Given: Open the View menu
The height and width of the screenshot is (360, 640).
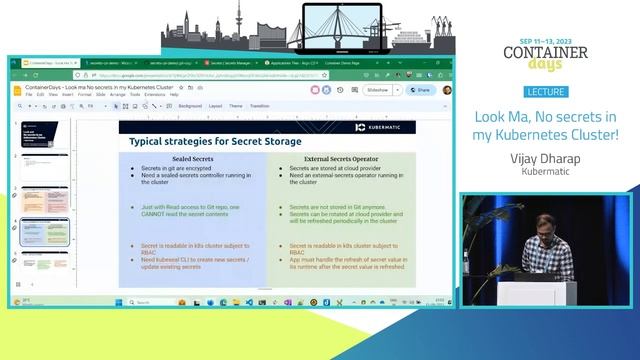Looking at the screenshot, I should tap(53, 95).
